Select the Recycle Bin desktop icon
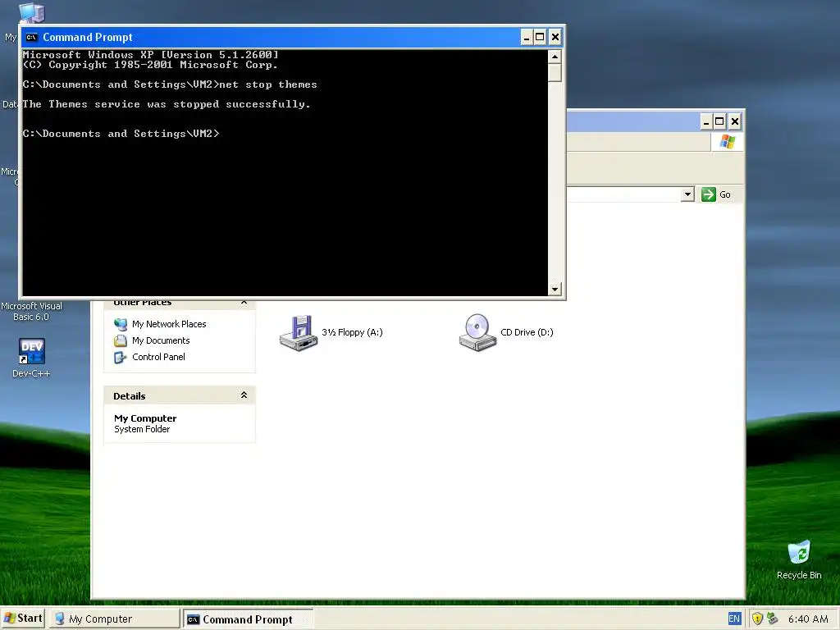 (799, 553)
